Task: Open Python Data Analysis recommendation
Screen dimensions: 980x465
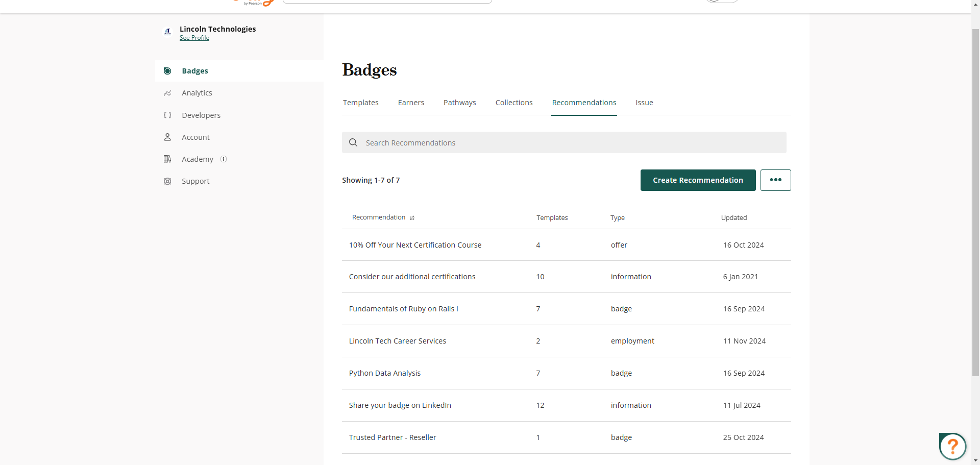Action: 385,373
